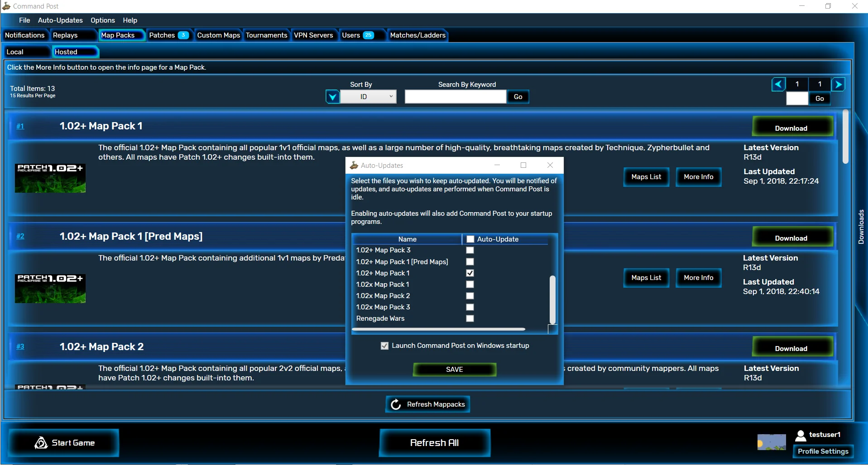The height and width of the screenshot is (465, 868).
Task: Uncheck Launch Command Post on Windows startup
Action: click(384, 346)
